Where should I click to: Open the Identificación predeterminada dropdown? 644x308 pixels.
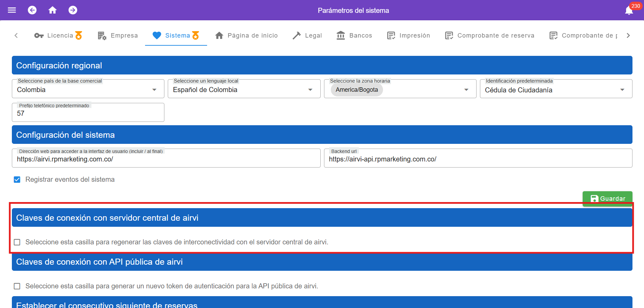[x=622, y=90]
